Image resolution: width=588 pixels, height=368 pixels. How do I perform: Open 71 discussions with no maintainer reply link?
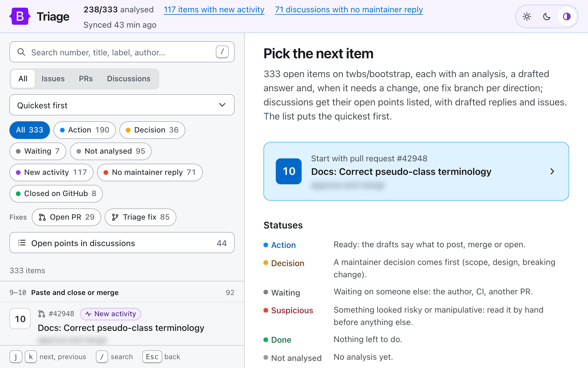[x=349, y=10]
